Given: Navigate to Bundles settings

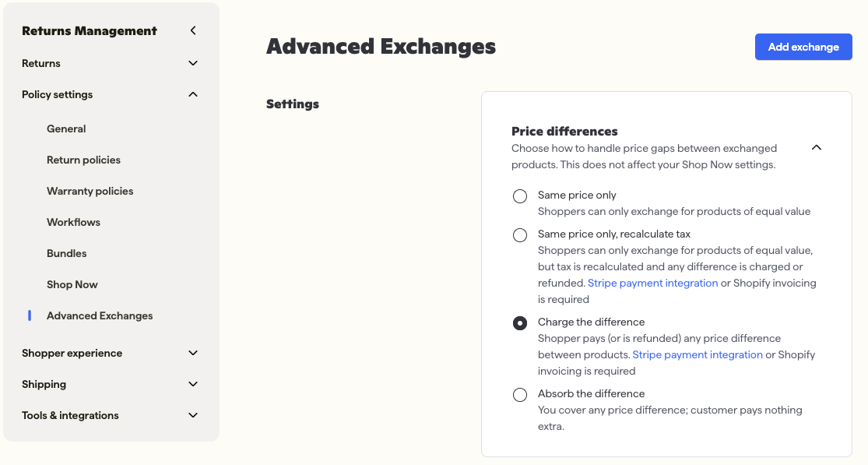Looking at the screenshot, I should 66,254.
